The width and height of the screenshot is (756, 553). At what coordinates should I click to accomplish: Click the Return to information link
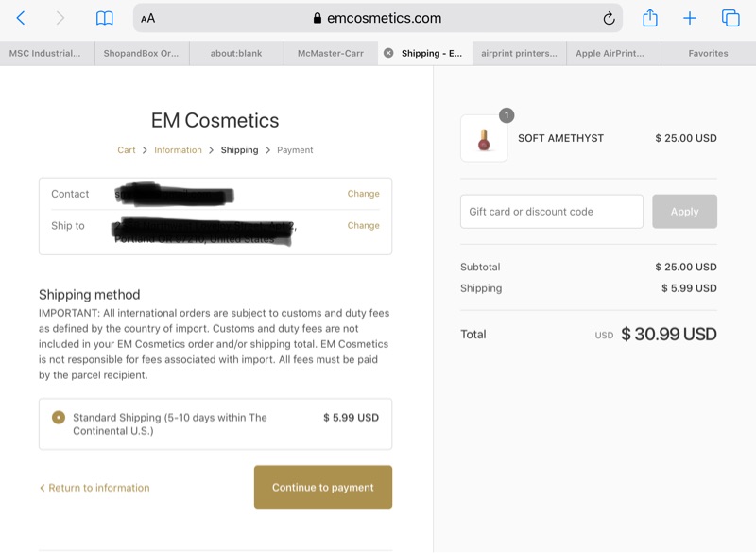[94, 488]
